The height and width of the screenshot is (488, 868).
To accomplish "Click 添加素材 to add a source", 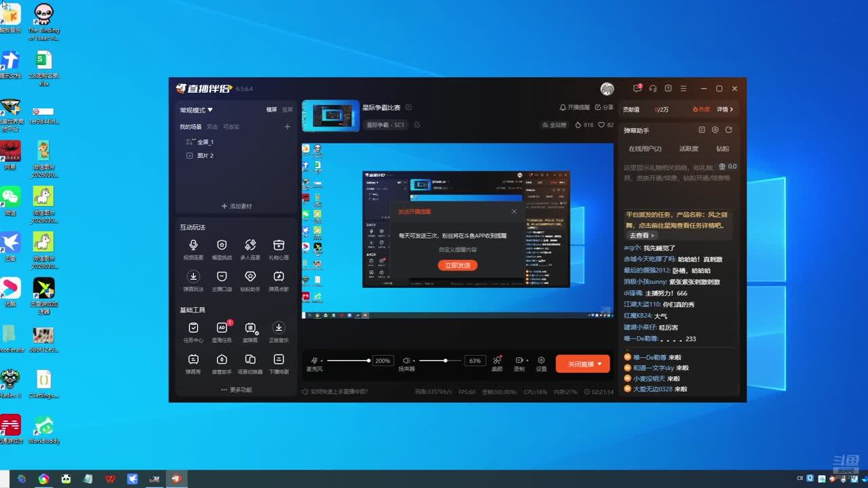I will coord(237,206).
